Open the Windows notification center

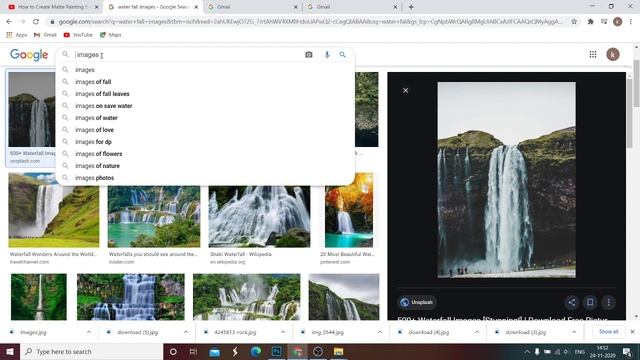[x=627, y=352]
